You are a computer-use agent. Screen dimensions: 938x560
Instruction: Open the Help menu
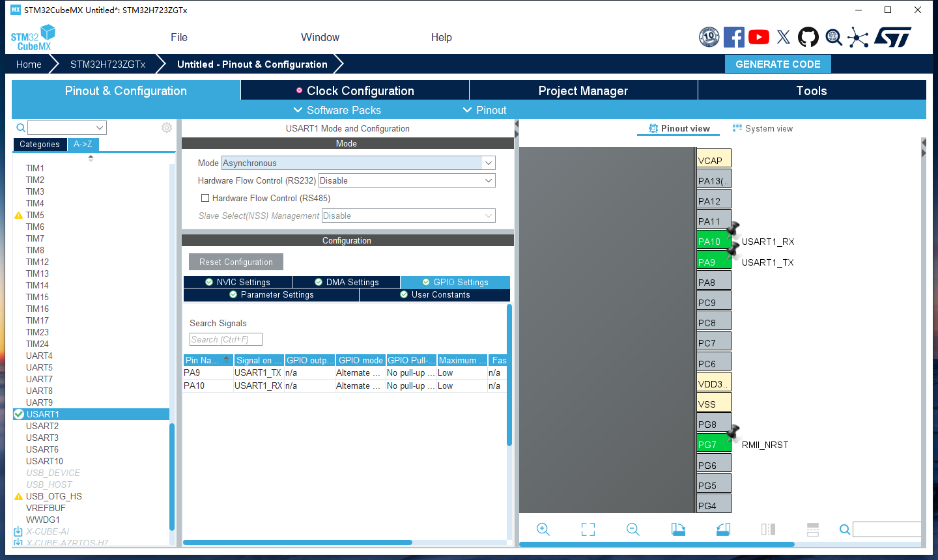(x=441, y=37)
